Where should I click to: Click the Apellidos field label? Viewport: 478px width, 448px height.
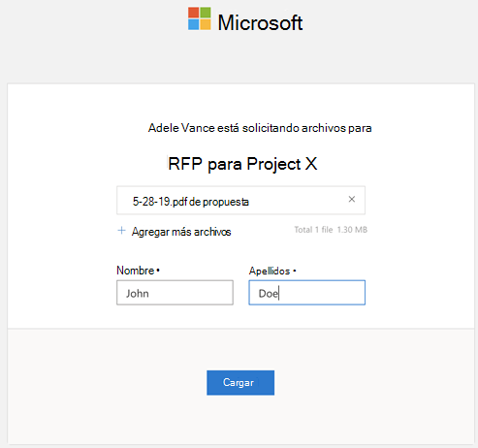pos(270,271)
